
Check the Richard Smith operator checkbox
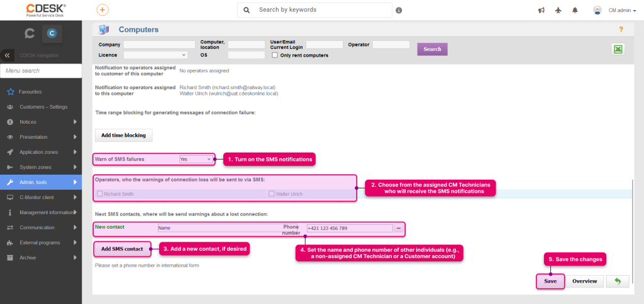click(x=99, y=193)
